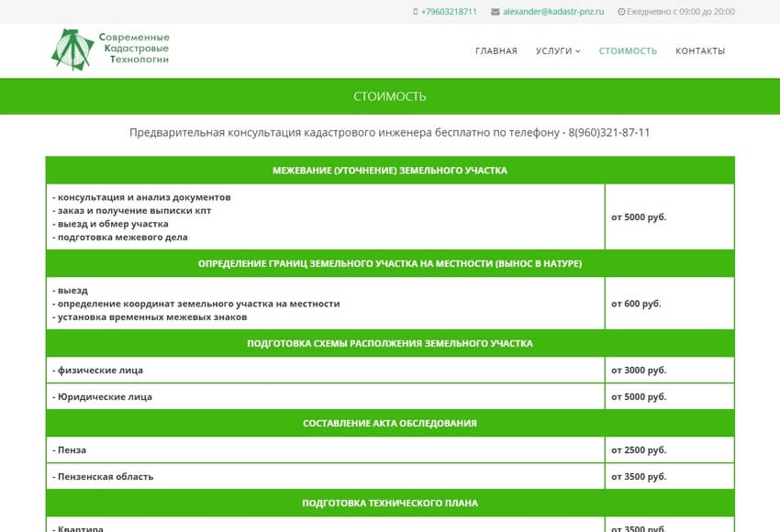Image resolution: width=780 pixels, height=532 pixels.
Task: Click the green company logo emblem
Action: [72, 50]
